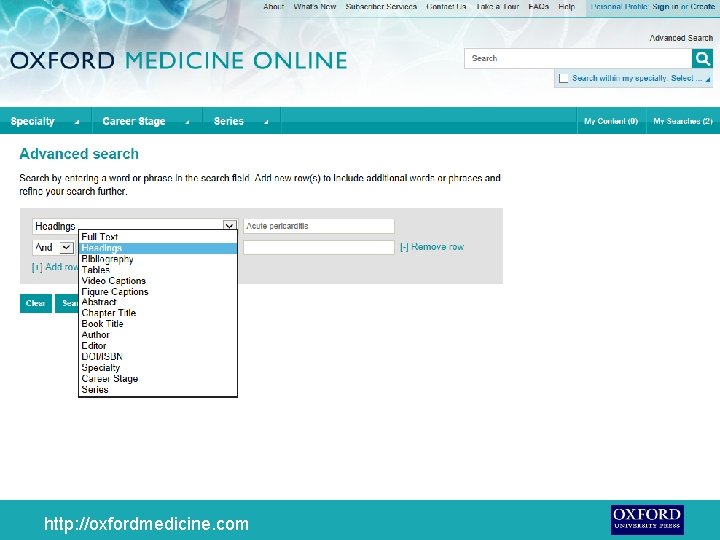Screen dimensions: 720x540
Task: Open the Advanced Search link at top
Action: click(x=681, y=38)
